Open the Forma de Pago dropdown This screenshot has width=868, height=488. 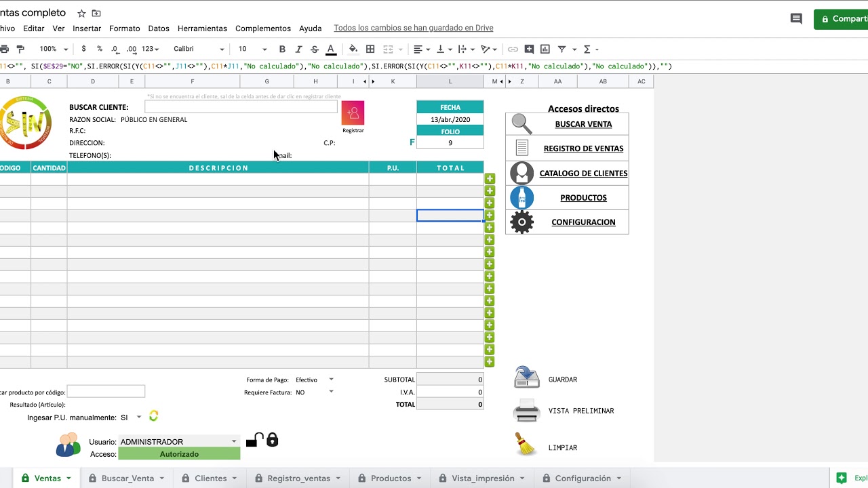[331, 380]
